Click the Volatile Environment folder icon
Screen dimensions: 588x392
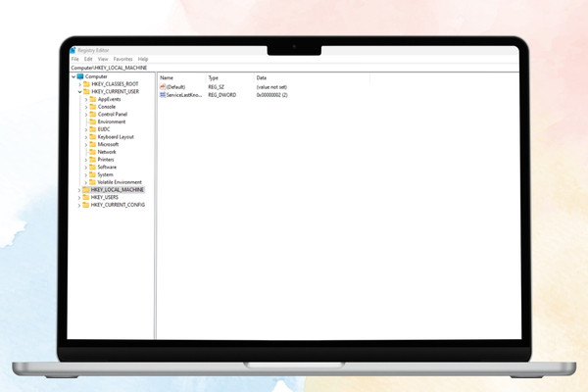[x=93, y=182]
